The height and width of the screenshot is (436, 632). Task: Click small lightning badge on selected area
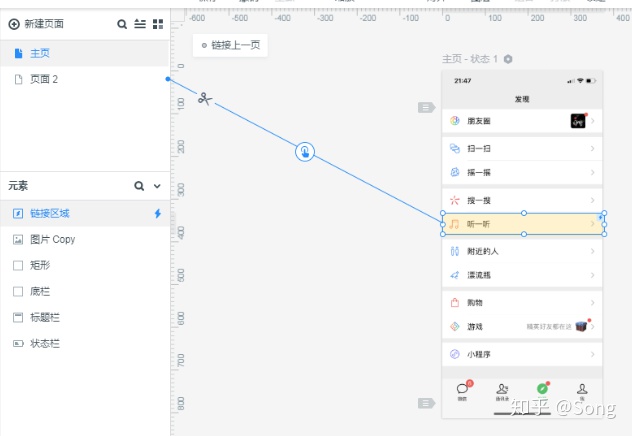600,218
